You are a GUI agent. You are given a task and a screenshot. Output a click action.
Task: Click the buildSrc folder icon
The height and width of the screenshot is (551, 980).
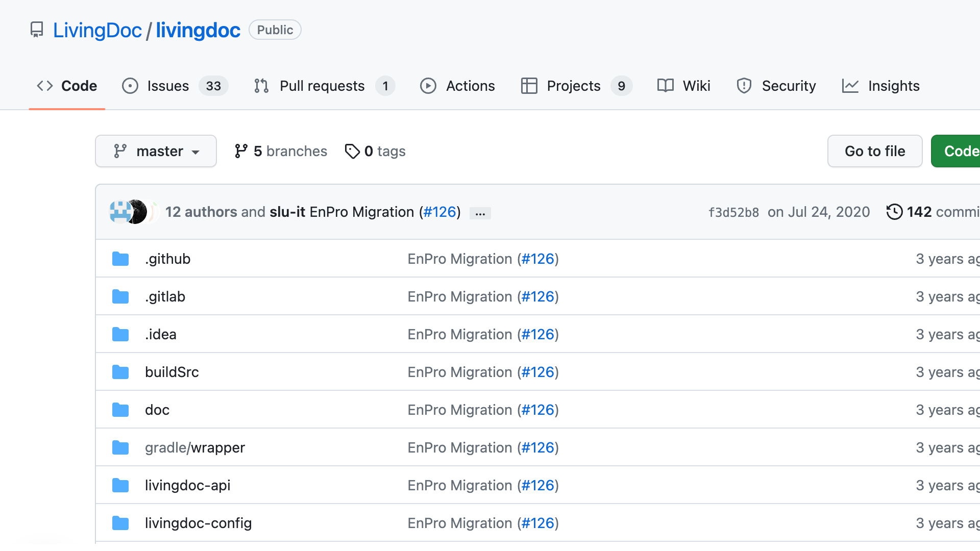[120, 372]
